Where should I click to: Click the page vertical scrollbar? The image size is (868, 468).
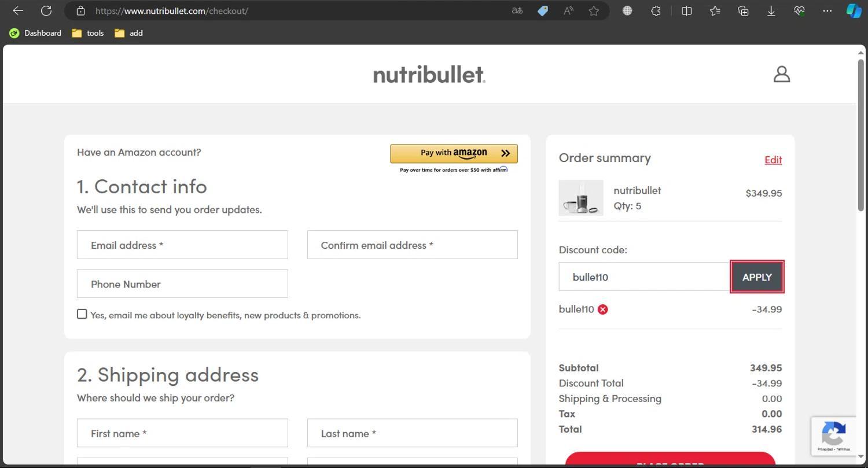tap(862, 134)
